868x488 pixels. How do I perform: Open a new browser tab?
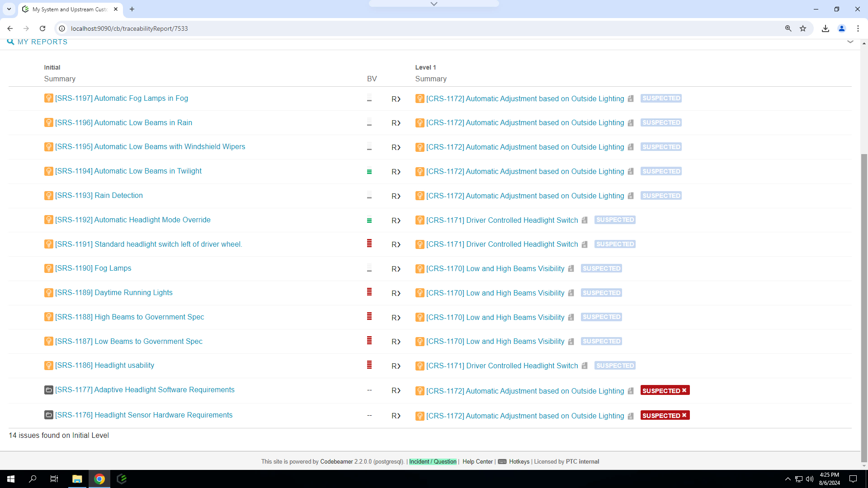click(132, 9)
